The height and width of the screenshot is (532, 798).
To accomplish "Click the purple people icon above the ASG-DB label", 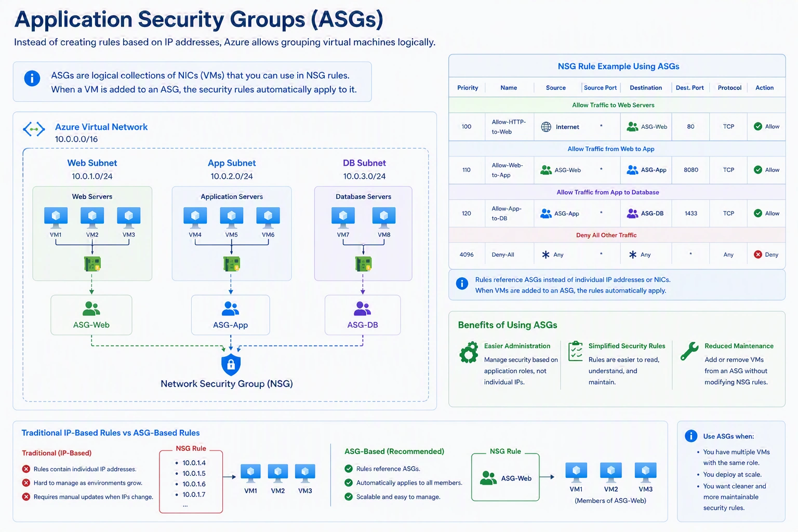I will 362,309.
